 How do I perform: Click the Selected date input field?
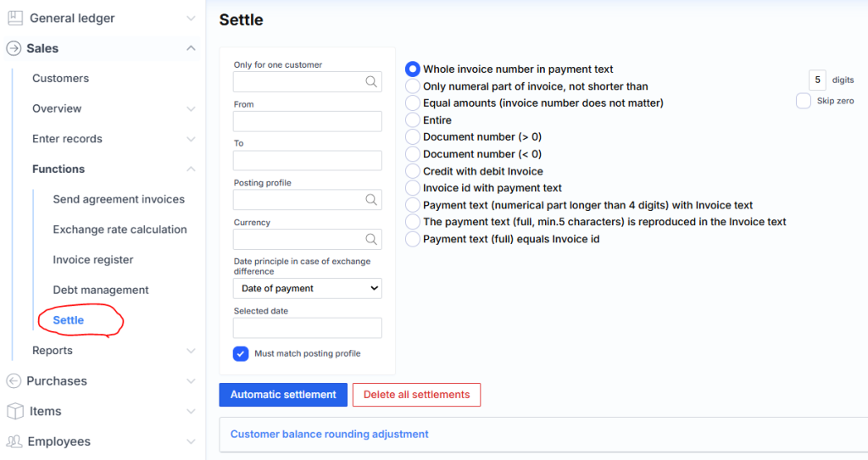coord(307,328)
